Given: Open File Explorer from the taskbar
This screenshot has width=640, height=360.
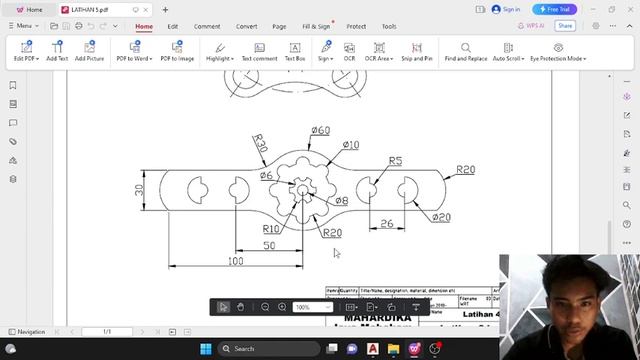Looking at the screenshot, I should click(x=393, y=349).
